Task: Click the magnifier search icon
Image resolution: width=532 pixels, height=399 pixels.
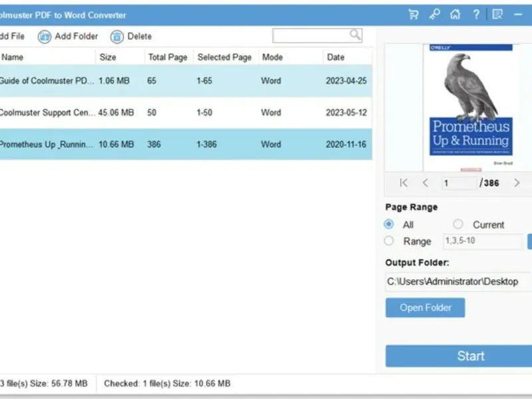Action: (x=355, y=35)
